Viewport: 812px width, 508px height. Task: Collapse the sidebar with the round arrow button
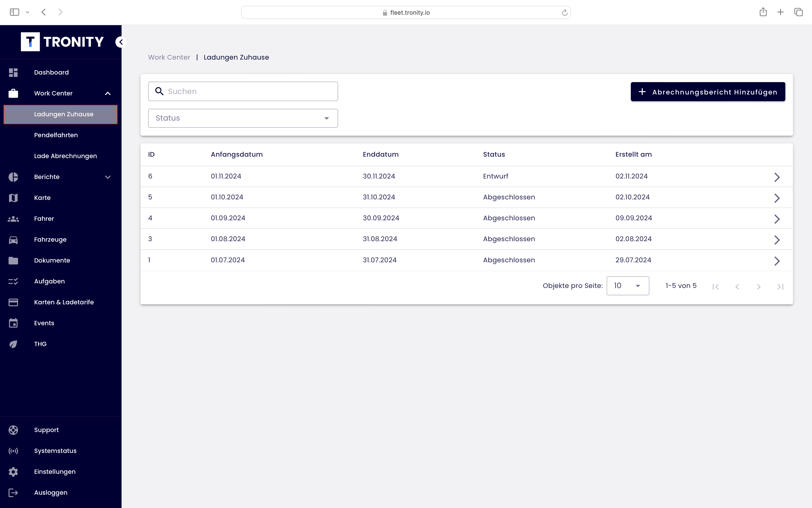pos(121,42)
